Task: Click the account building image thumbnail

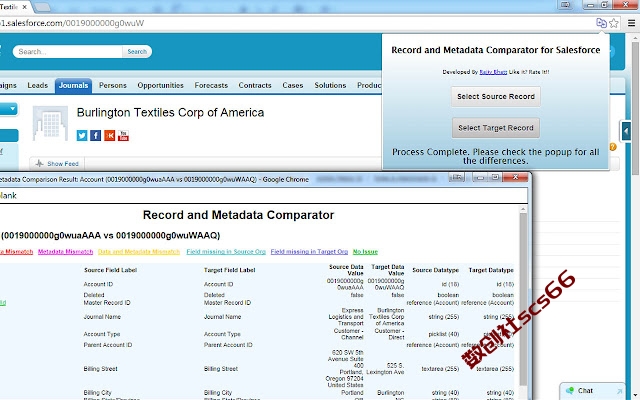Action: tap(50, 123)
